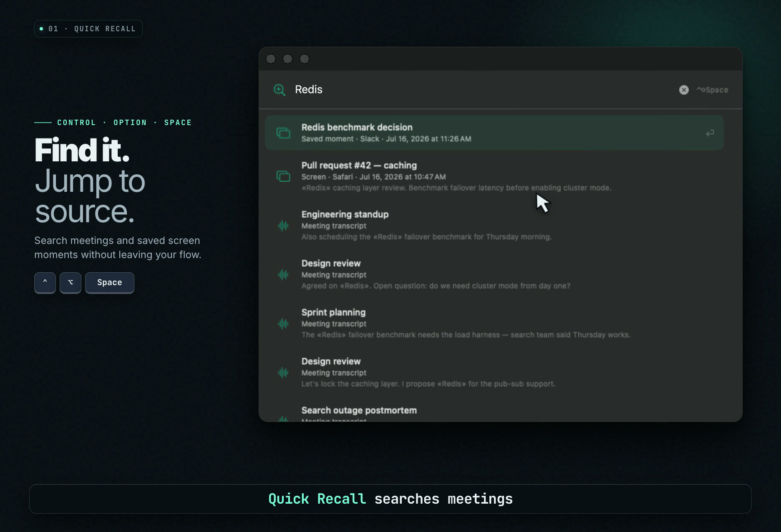Click the ^⌥Space shortcut hint

click(x=712, y=90)
